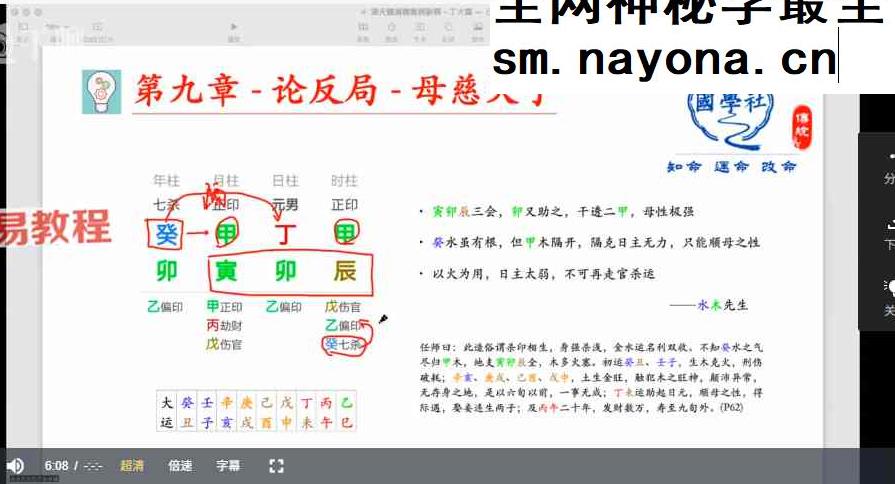The image size is (895, 484).
Task: Click the Keynote play slideshow button
Action: [233, 27]
